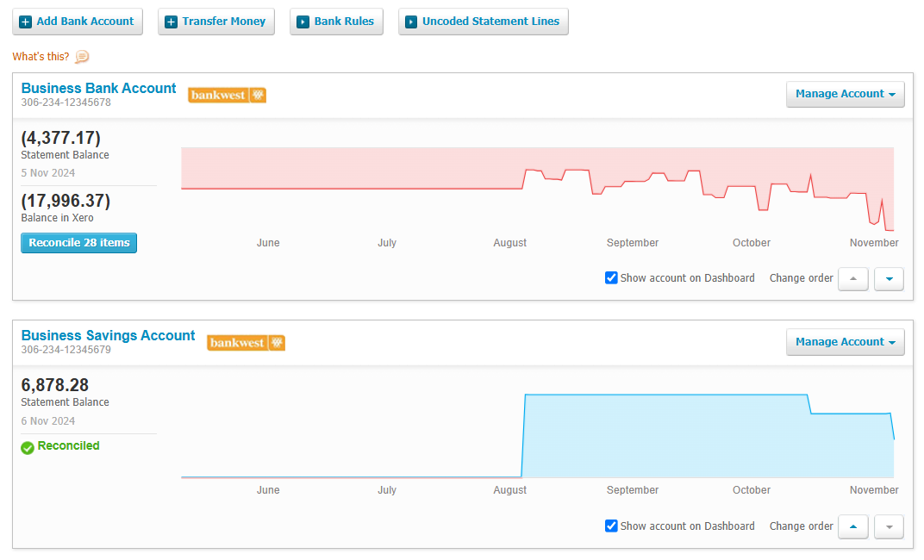
Task: Uncheck Show account on Dashboard for Business Bank Account
Action: click(x=611, y=278)
